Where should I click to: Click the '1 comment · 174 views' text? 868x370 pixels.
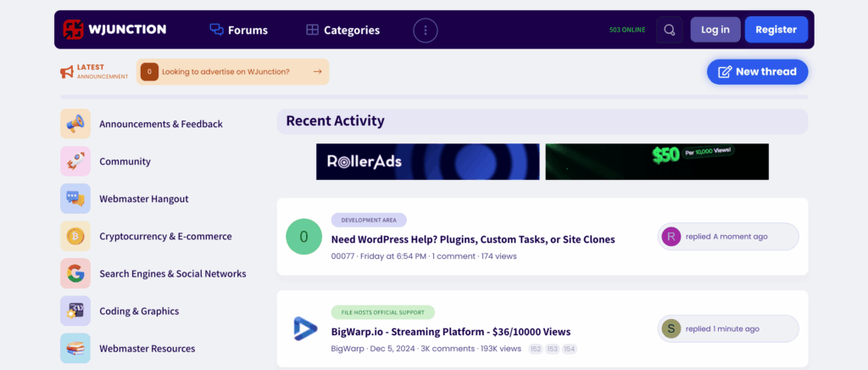tap(475, 256)
